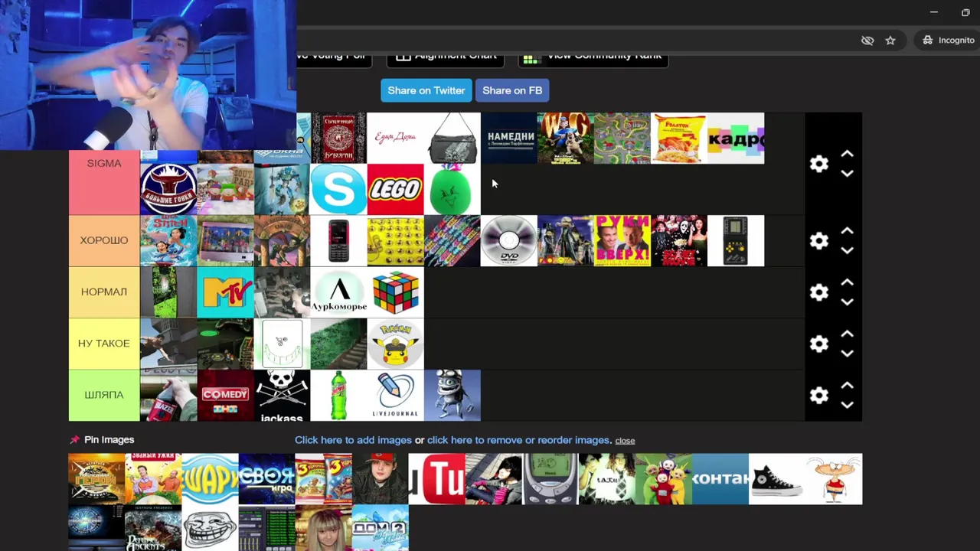Select the Crazy Frog image in ШЛЯПА tier
Image resolution: width=980 pixels, height=551 pixels.
[452, 395]
